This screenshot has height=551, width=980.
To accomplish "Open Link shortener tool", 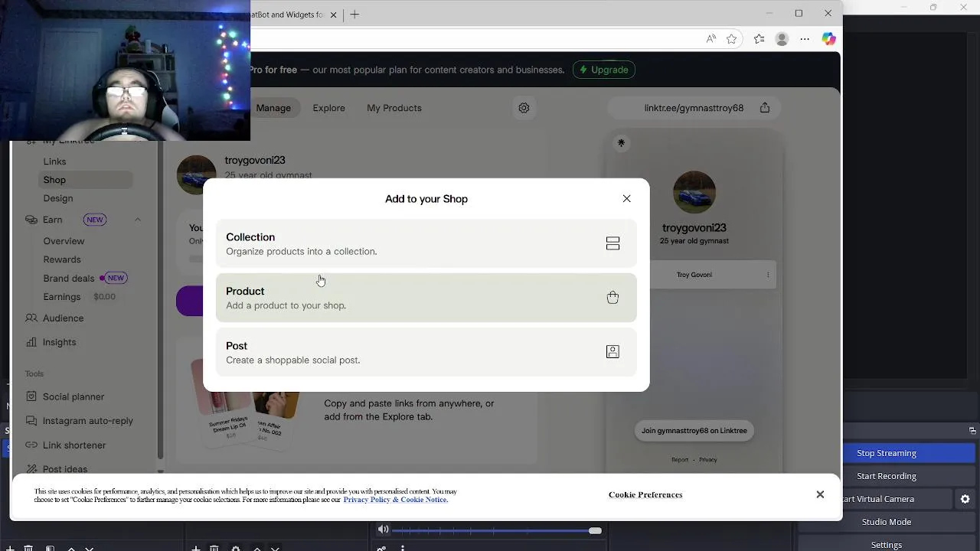I will [x=74, y=445].
